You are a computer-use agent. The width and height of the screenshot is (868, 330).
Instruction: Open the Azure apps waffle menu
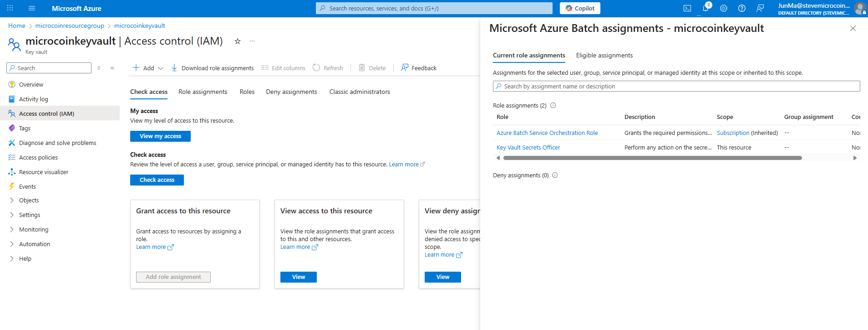tap(10, 8)
